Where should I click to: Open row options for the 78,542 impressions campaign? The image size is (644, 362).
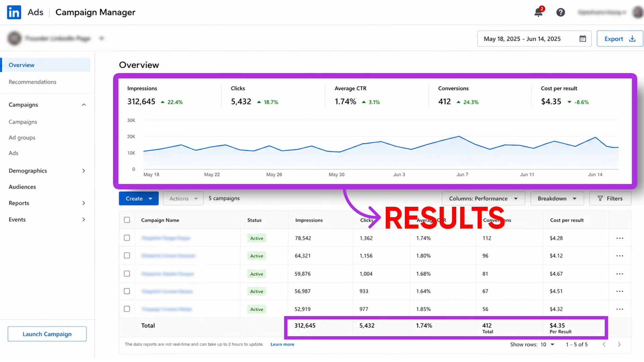tap(620, 238)
